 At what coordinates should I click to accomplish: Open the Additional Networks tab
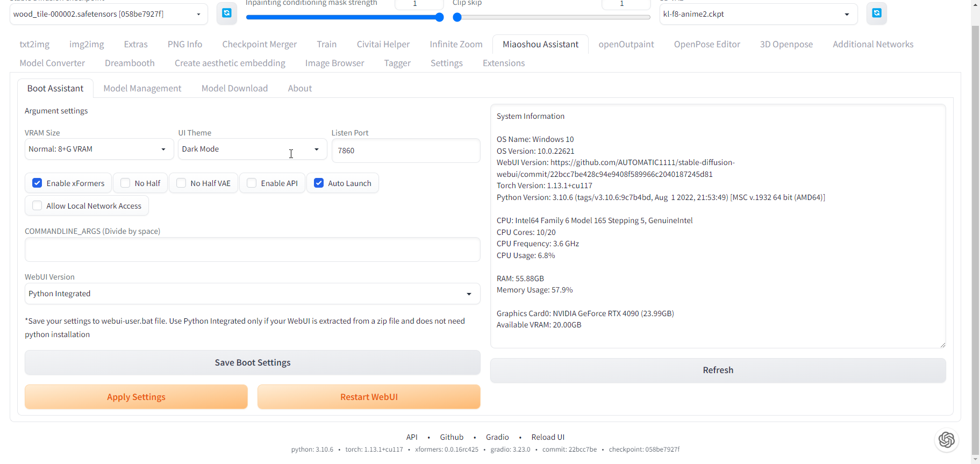(x=873, y=44)
